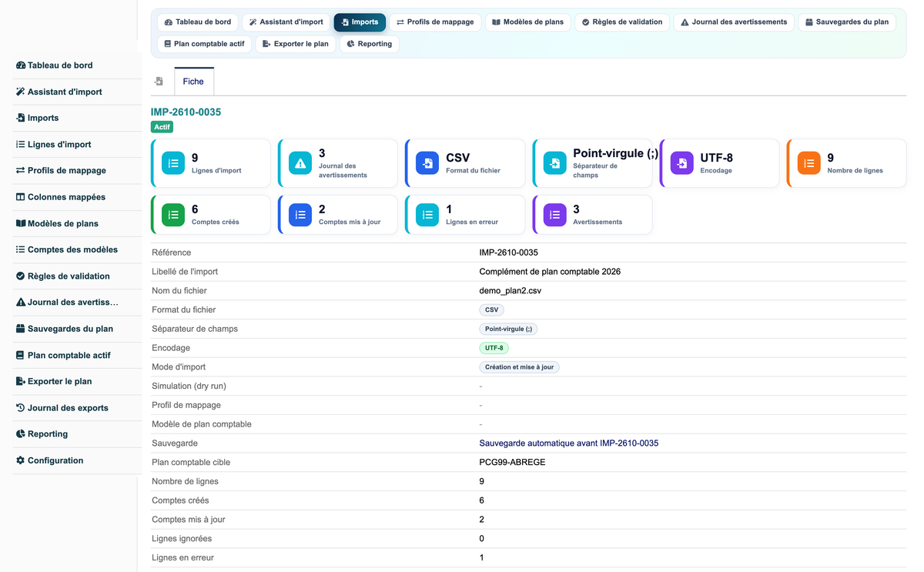Click the green icon on the Comptes créés card
924x572 pixels.
[x=173, y=215]
